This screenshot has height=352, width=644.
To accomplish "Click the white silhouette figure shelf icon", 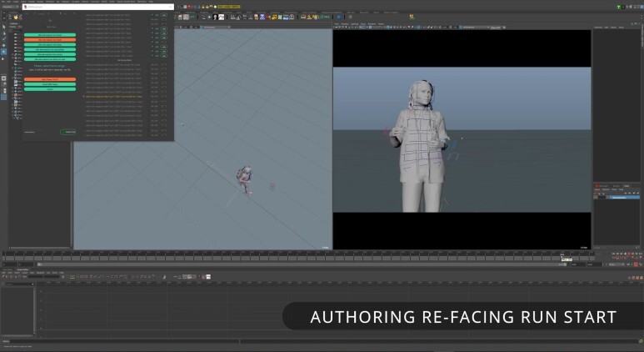I will tap(215, 17).
